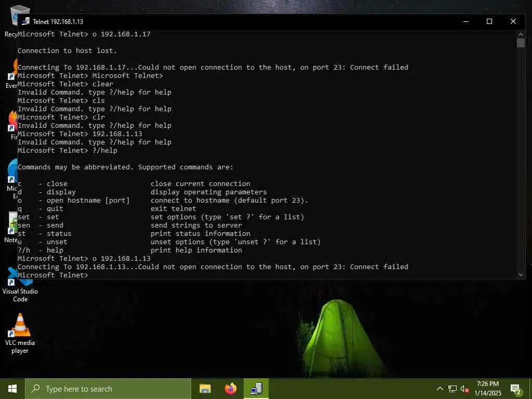Click the 'Connection to host lost.' line

(x=67, y=50)
